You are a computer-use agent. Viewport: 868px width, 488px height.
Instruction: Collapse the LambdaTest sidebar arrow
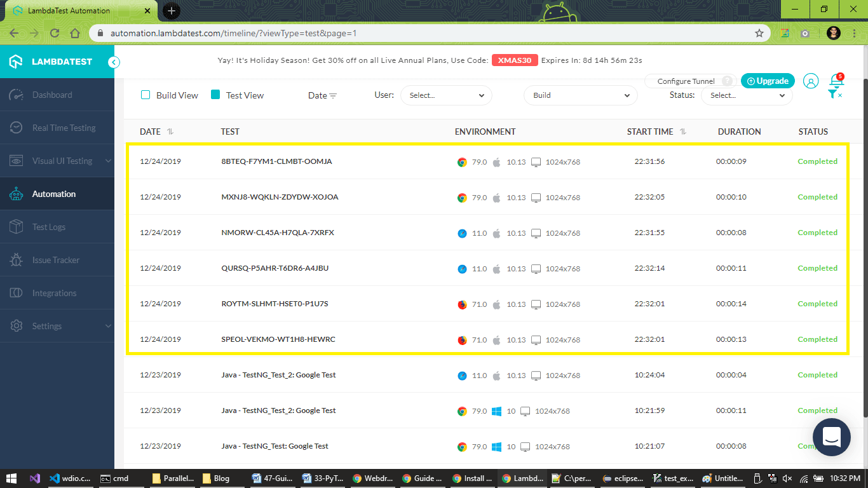[x=114, y=62]
